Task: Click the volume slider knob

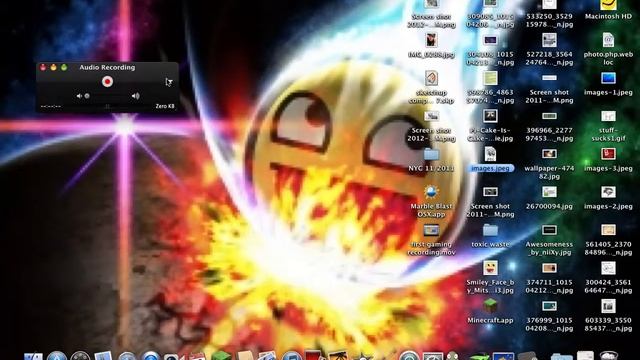Action: [87, 96]
